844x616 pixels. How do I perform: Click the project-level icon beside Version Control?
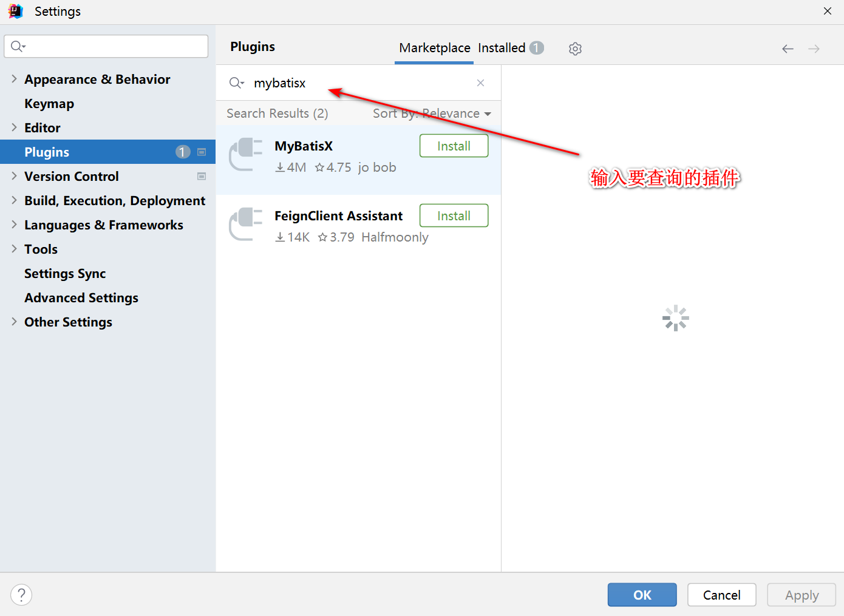tap(202, 176)
